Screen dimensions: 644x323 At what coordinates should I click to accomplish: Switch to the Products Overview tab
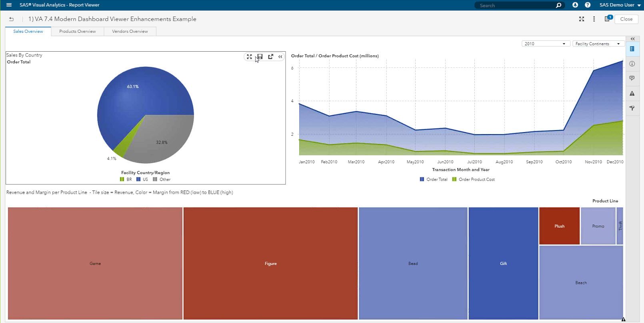coord(78,31)
